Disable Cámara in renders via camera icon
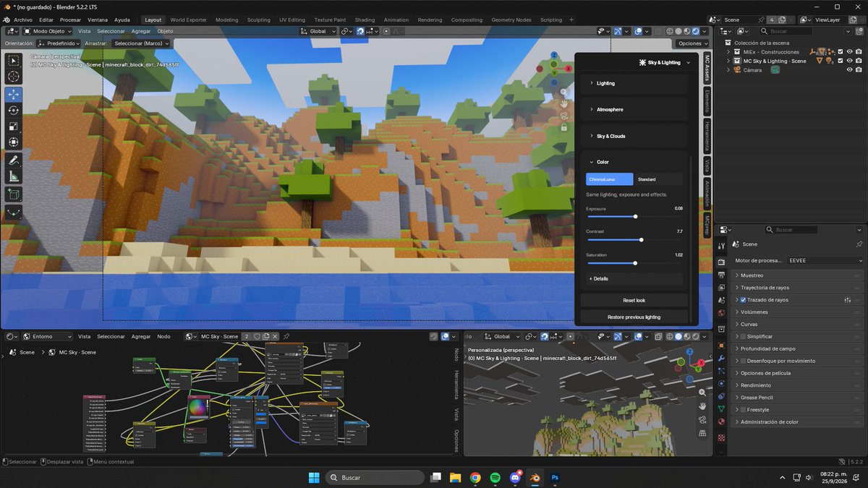Image resolution: width=868 pixels, height=488 pixels. click(x=859, y=70)
